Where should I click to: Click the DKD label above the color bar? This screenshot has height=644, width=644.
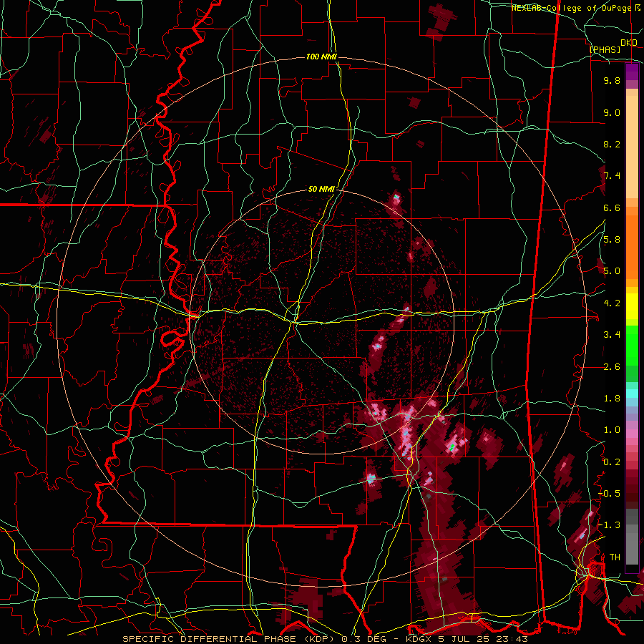[629, 42]
